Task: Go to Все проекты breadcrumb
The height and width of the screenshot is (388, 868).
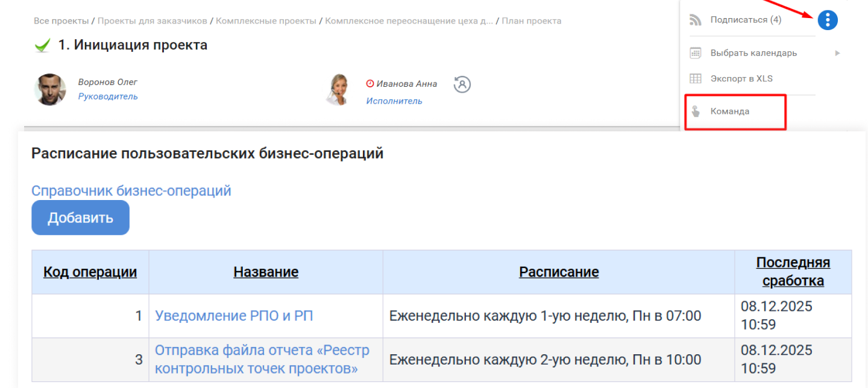Action: pyautogui.click(x=61, y=21)
